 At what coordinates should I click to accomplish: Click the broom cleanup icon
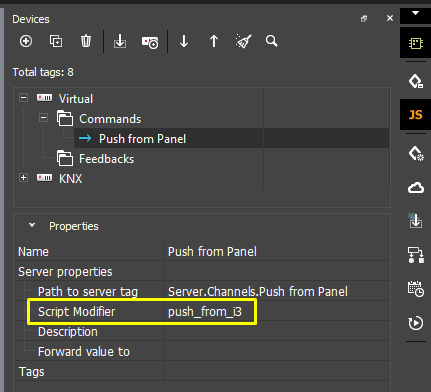pos(244,41)
